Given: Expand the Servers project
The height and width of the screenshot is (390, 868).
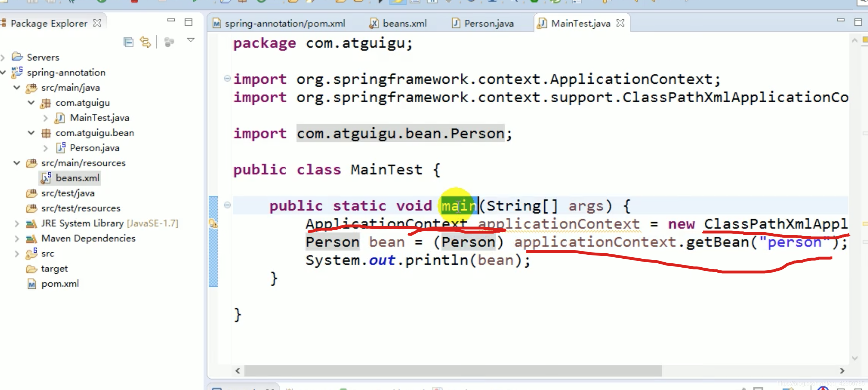Looking at the screenshot, I should [x=3, y=57].
